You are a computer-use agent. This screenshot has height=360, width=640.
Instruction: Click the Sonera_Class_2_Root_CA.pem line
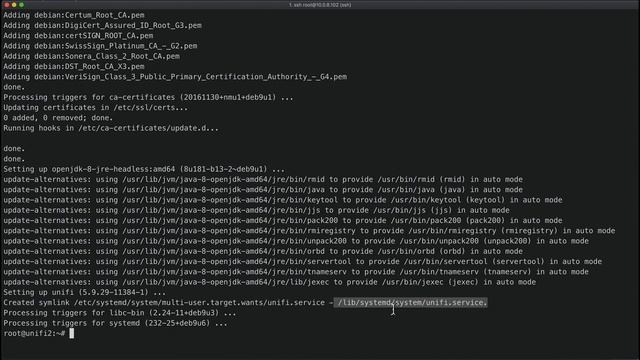click(91, 56)
